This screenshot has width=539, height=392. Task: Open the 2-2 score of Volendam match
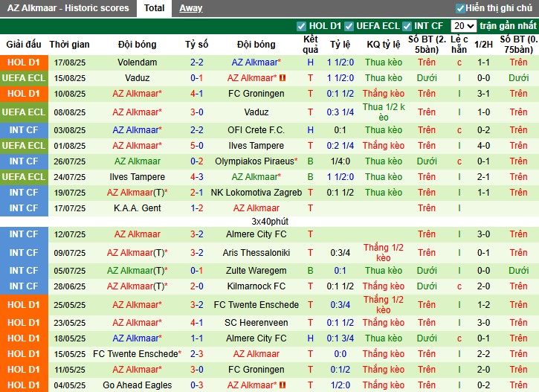pyautogui.click(x=196, y=62)
